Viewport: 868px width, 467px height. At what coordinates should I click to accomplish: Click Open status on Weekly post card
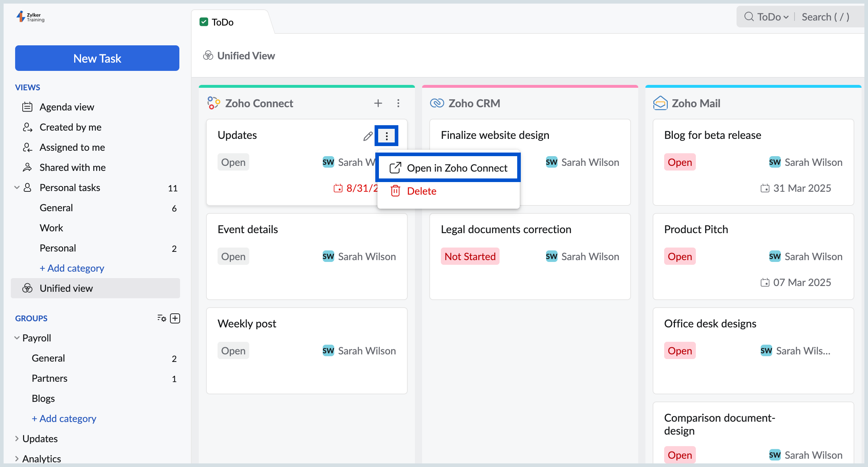[233, 350]
